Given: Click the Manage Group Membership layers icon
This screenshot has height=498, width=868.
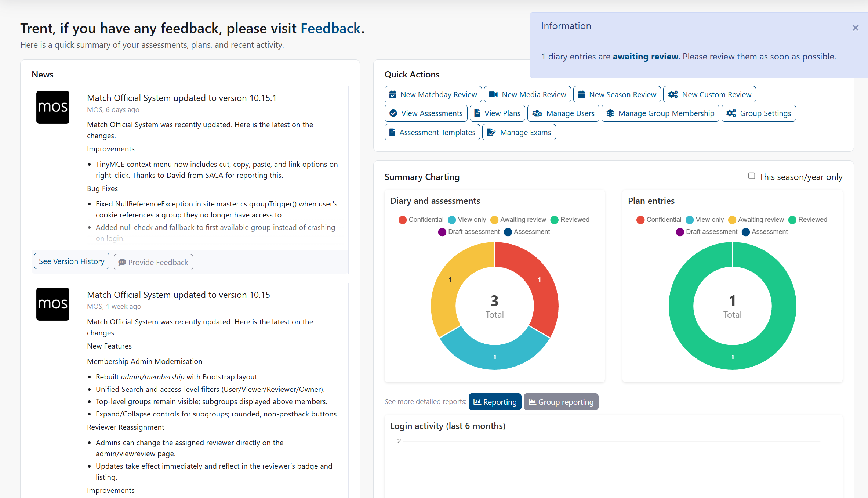Looking at the screenshot, I should (611, 113).
